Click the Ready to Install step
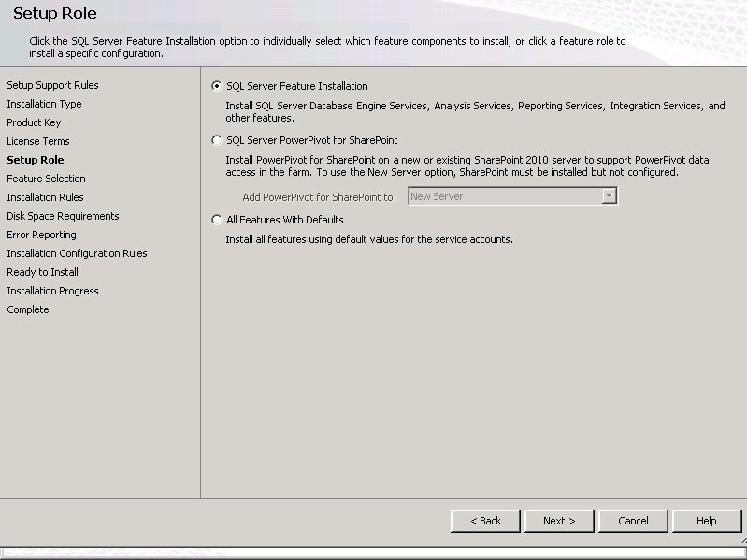Viewport: 747px width, 560px height. click(42, 272)
